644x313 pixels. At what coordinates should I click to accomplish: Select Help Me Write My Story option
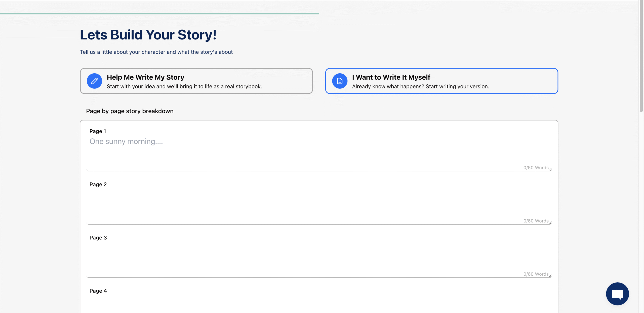coord(196,81)
